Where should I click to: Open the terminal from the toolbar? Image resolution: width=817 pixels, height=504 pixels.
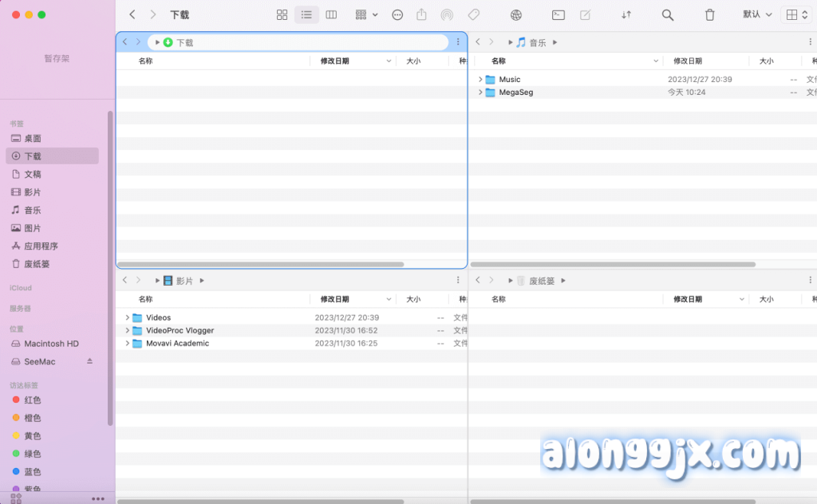pyautogui.click(x=558, y=15)
